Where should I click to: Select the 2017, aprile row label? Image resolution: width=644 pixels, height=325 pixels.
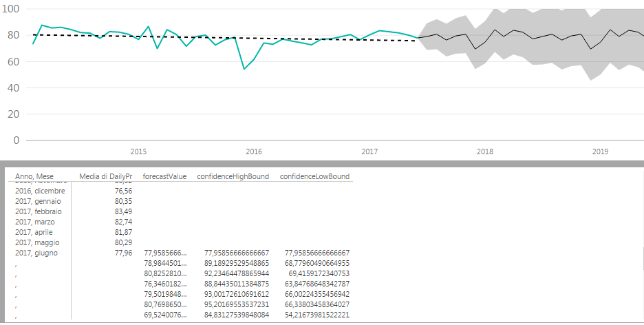(34, 232)
